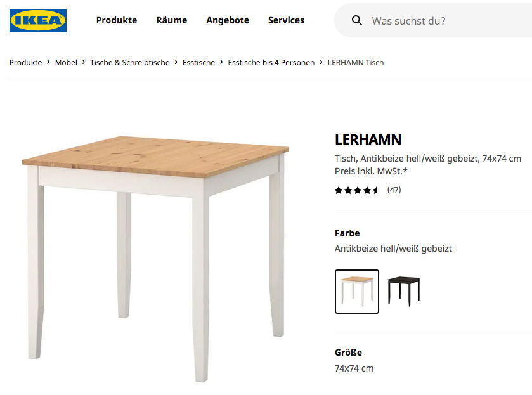The width and height of the screenshot is (532, 395).
Task: Navigate to Möbel breadcrumb
Action: pyautogui.click(x=66, y=63)
